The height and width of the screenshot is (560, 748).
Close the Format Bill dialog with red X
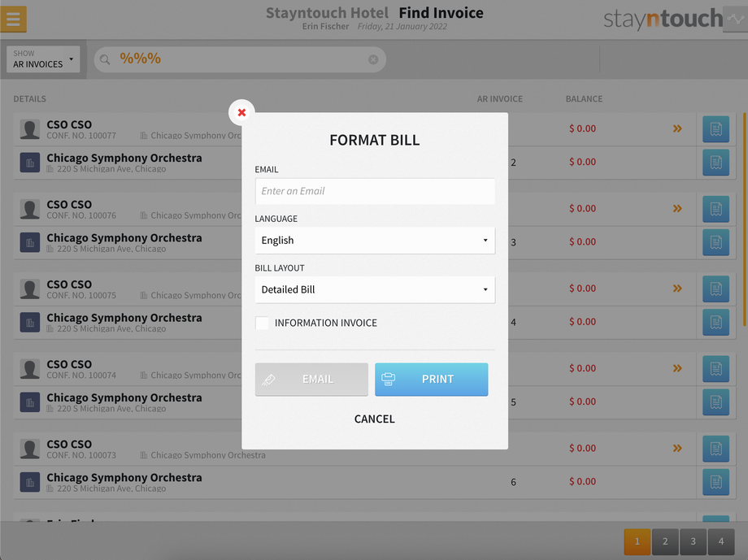pos(241,113)
